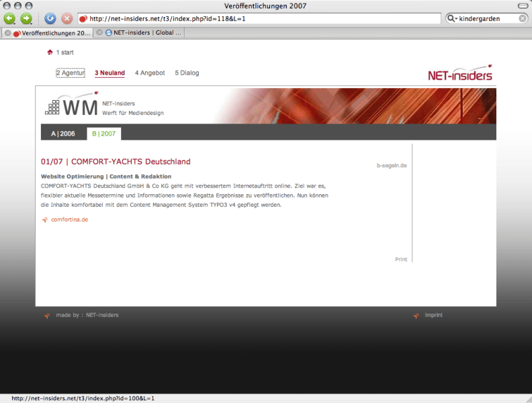The image size is (532, 403).
Task: Click the red site icon in the address bar
Action: (x=83, y=19)
